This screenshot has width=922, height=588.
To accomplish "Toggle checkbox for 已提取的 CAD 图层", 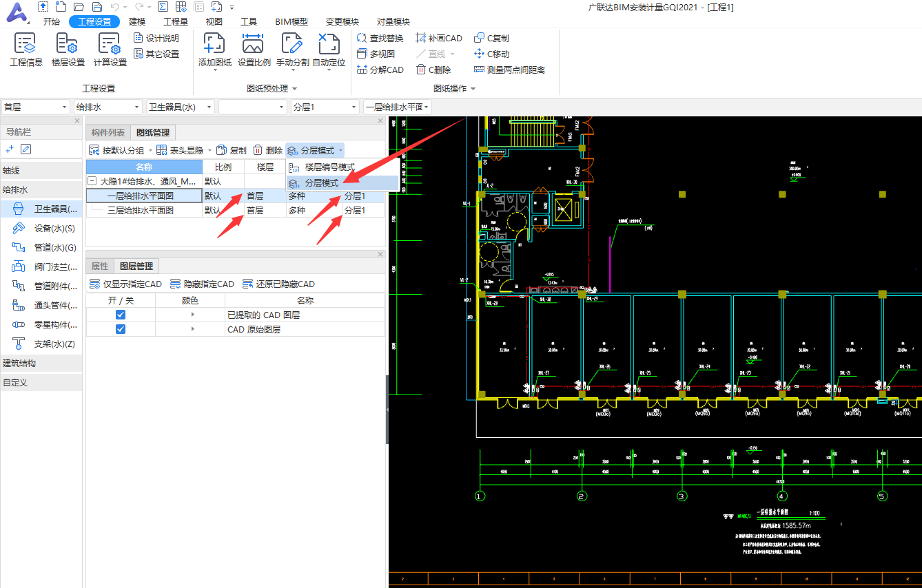I will pyautogui.click(x=121, y=315).
